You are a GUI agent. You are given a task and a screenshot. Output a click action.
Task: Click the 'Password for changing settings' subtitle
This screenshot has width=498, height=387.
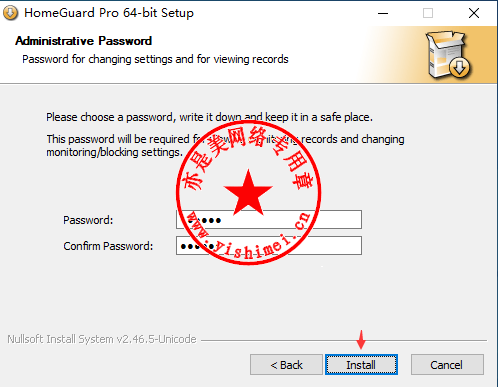(155, 59)
